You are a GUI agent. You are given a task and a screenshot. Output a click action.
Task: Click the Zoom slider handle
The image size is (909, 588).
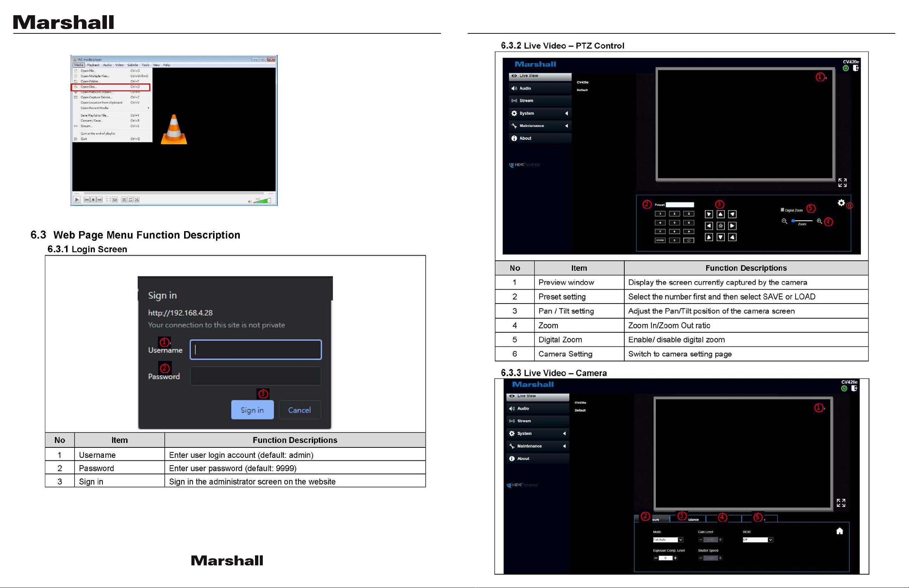(793, 221)
